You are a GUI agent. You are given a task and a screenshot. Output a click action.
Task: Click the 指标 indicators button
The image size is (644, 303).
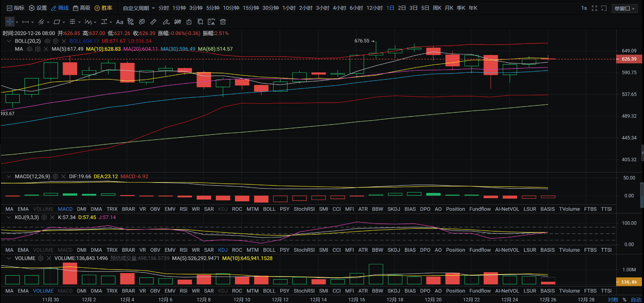point(16,8)
